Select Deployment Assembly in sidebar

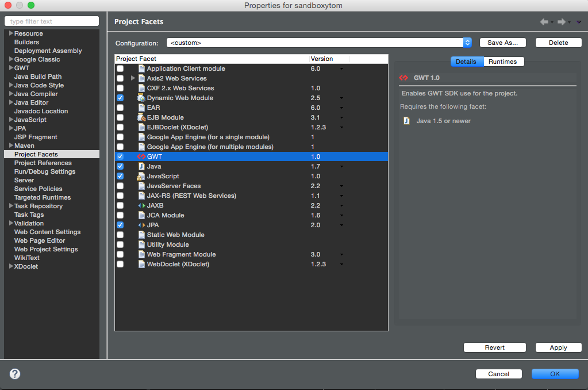click(x=48, y=51)
